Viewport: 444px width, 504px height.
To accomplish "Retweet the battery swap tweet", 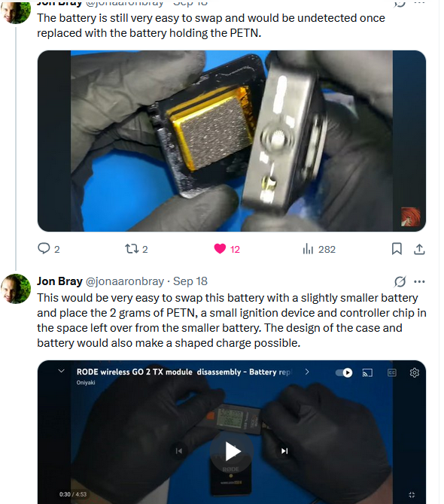I will [136, 249].
